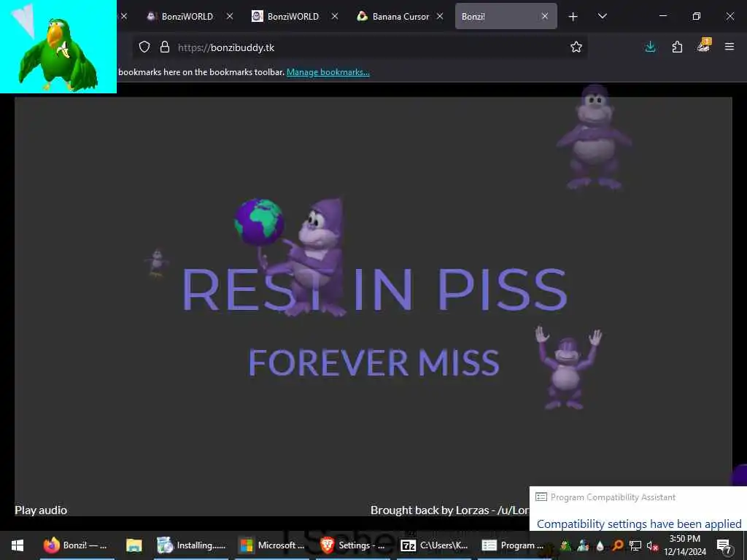
Task: Switch to the Installing taskbar window
Action: [192, 545]
